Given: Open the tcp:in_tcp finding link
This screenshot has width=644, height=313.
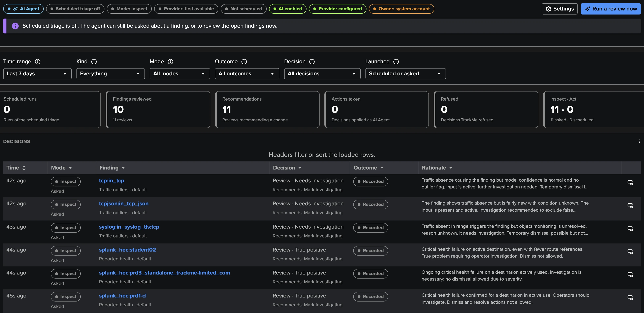Looking at the screenshot, I should (x=111, y=181).
